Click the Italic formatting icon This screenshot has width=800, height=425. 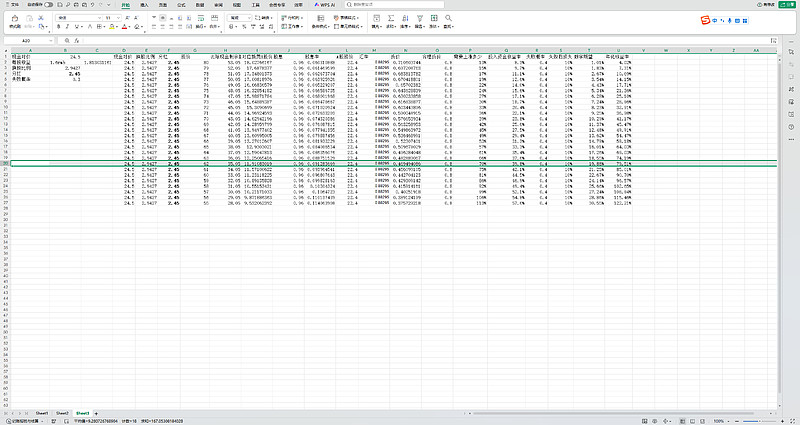click(66, 28)
